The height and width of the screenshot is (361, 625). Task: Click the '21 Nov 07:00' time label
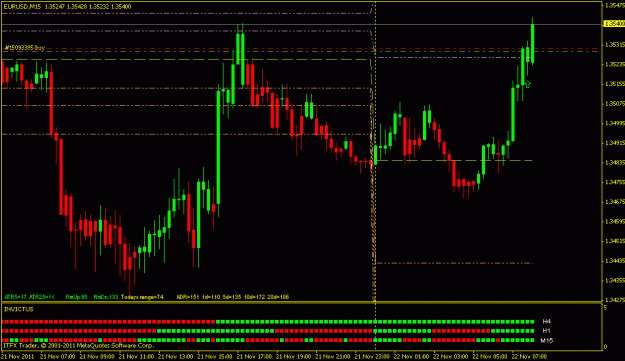click(58, 356)
